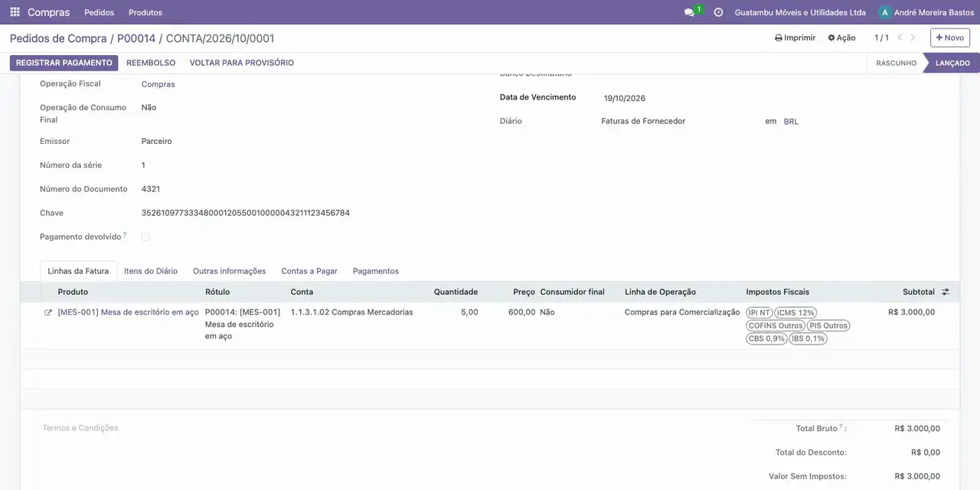The image size is (980, 490).
Task: Click the quantity cell 5,00
Action: [x=469, y=312]
